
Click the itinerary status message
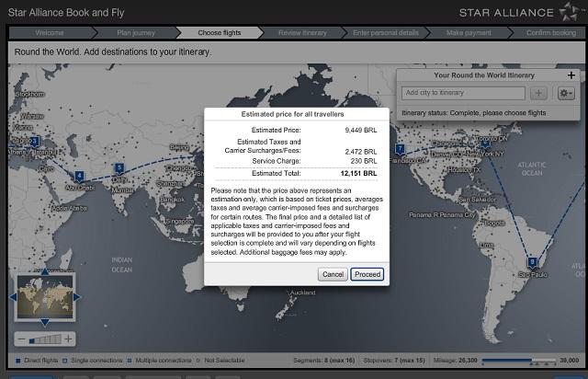tap(474, 112)
